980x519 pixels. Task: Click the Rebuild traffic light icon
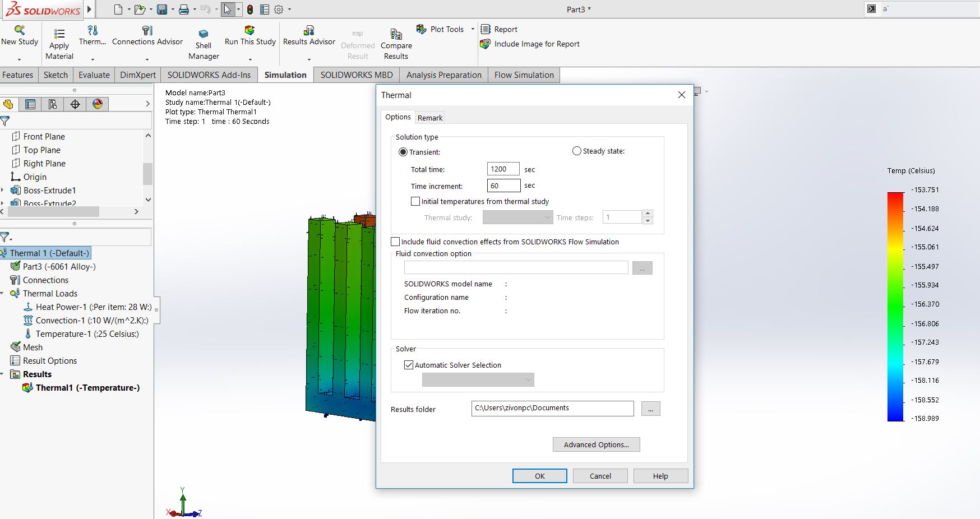tap(250, 10)
